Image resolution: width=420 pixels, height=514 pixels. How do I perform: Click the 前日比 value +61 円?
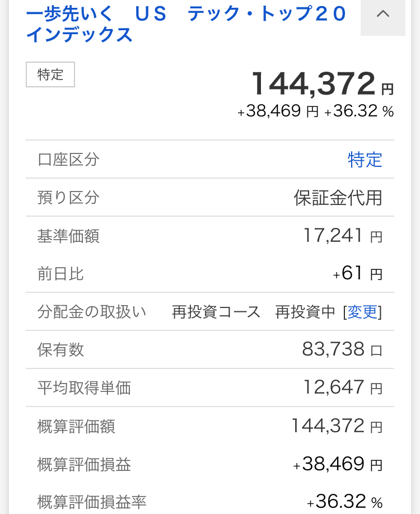click(x=357, y=274)
